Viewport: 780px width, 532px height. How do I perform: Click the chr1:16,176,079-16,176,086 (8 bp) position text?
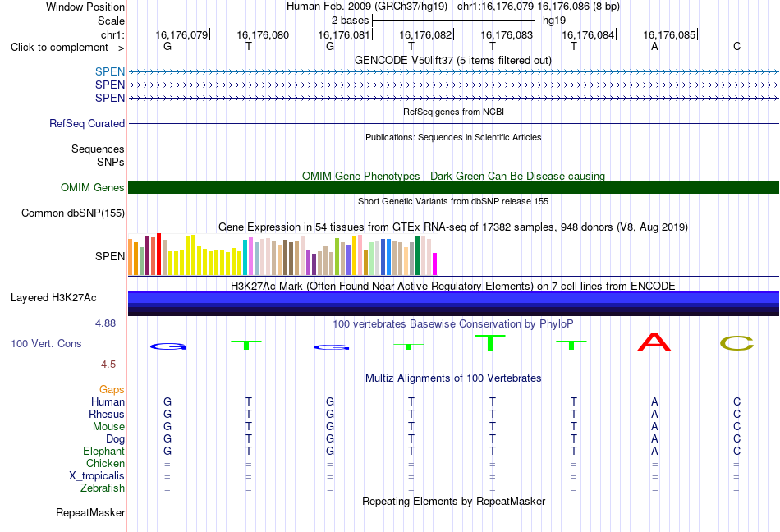(x=539, y=7)
